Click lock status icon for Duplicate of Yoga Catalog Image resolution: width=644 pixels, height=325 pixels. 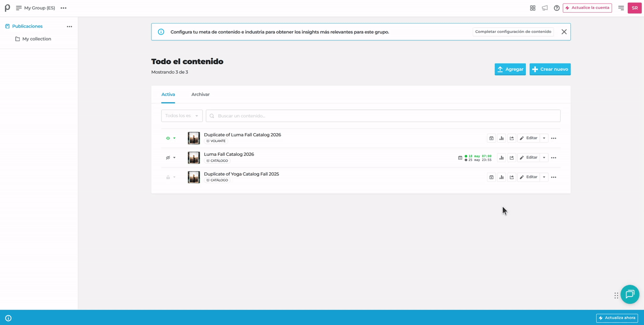(x=168, y=177)
